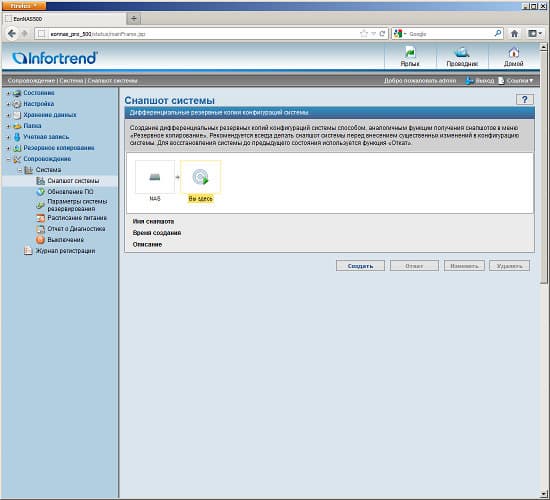Expand the Состояние tree node
This screenshot has width=550, height=500.
tap(8, 93)
